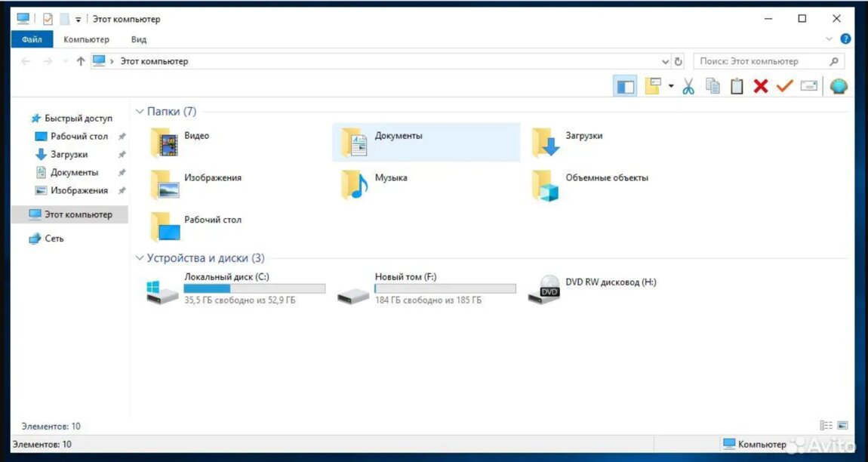868x462 pixels.
Task: Select Локальный диск (C:) drive
Action: tap(226, 289)
